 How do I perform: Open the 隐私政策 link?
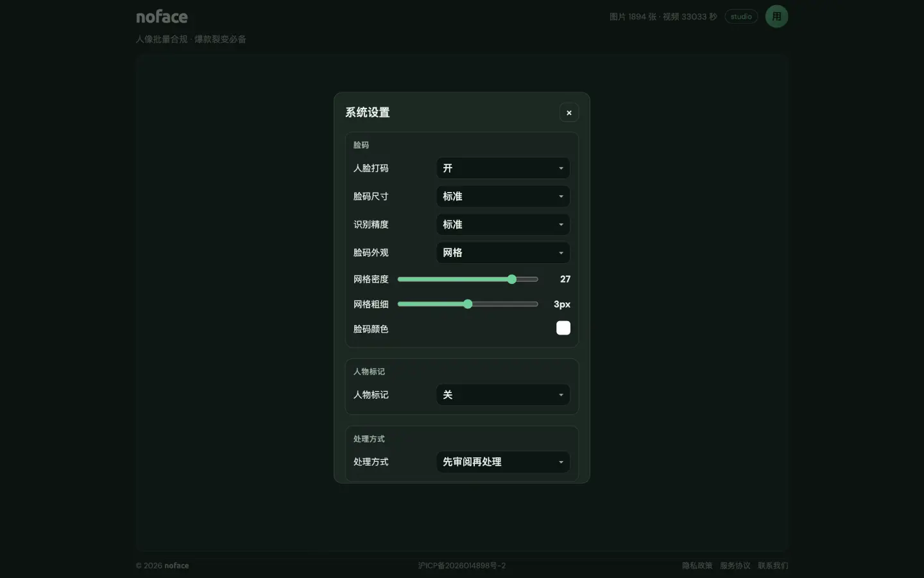[697, 566]
